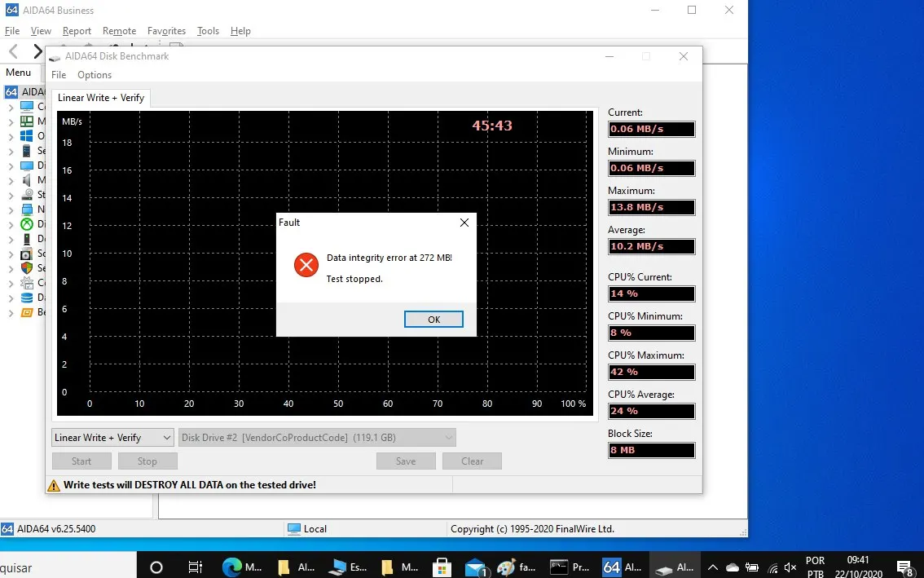
Task: Open the View menu
Action: click(41, 31)
